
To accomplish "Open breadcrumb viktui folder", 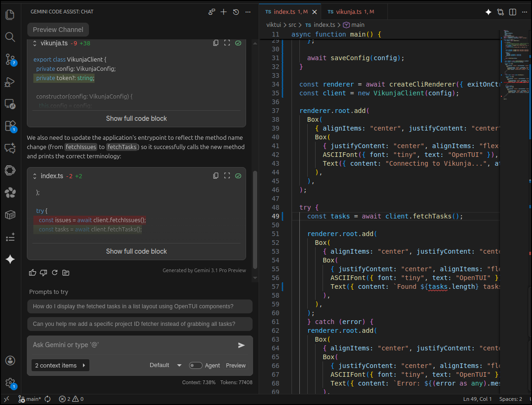I will click(273, 25).
